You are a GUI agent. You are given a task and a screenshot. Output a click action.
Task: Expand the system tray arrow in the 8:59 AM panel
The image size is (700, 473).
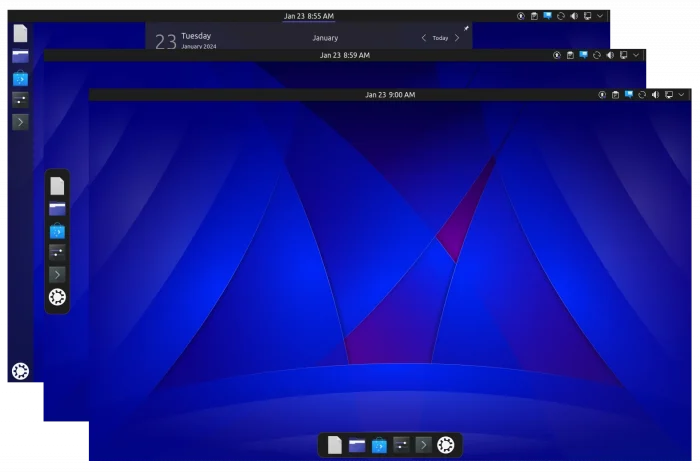[636, 55]
